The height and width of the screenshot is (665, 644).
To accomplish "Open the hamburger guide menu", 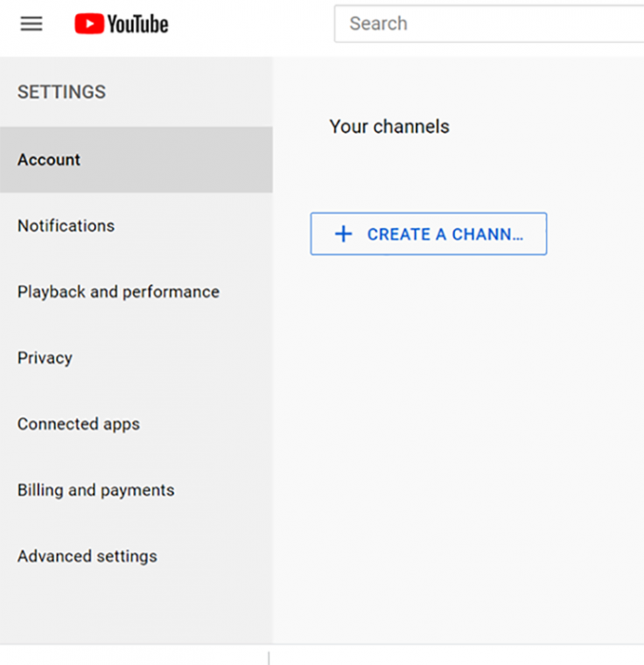I will pyautogui.click(x=31, y=24).
